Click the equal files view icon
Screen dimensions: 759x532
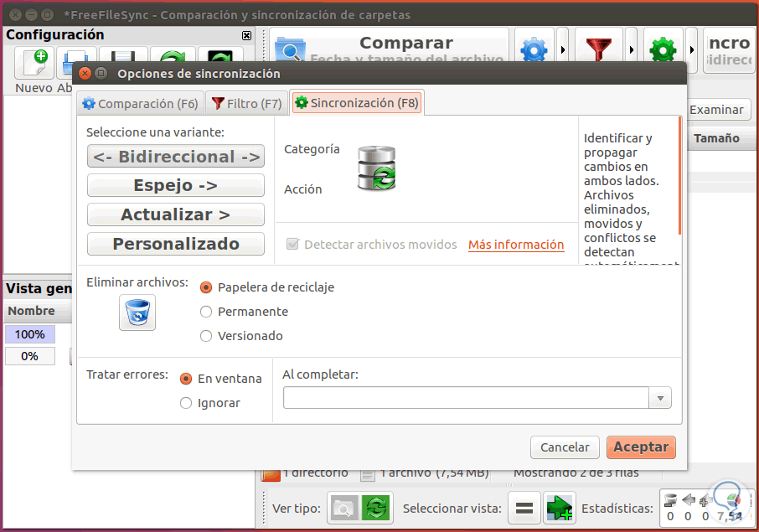[524, 509]
